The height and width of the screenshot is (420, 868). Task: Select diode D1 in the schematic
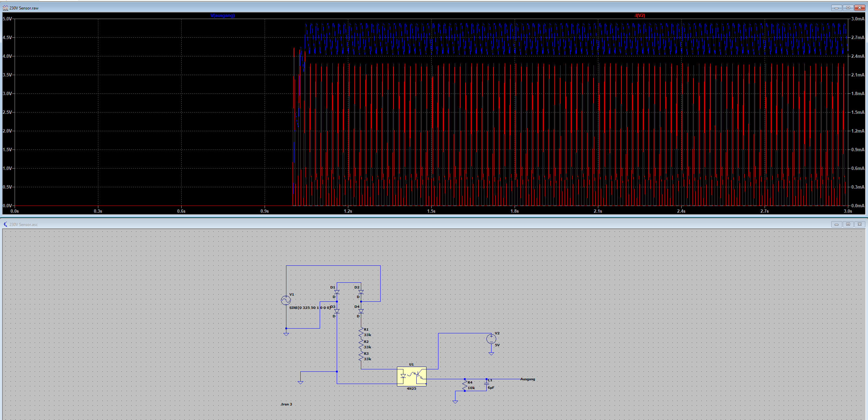click(x=337, y=292)
